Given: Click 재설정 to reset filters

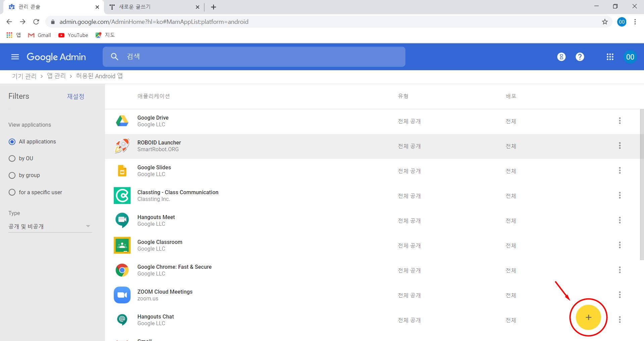Looking at the screenshot, I should (x=76, y=96).
